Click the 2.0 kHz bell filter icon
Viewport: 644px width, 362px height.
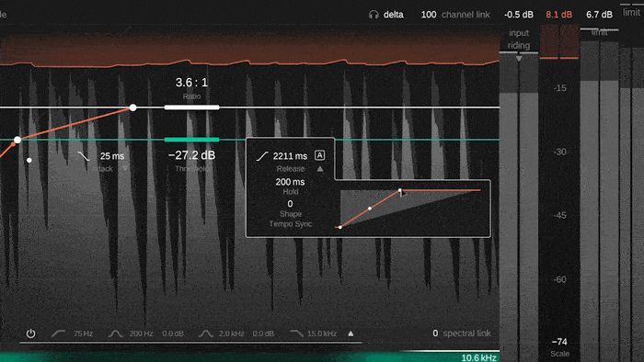[205, 334]
